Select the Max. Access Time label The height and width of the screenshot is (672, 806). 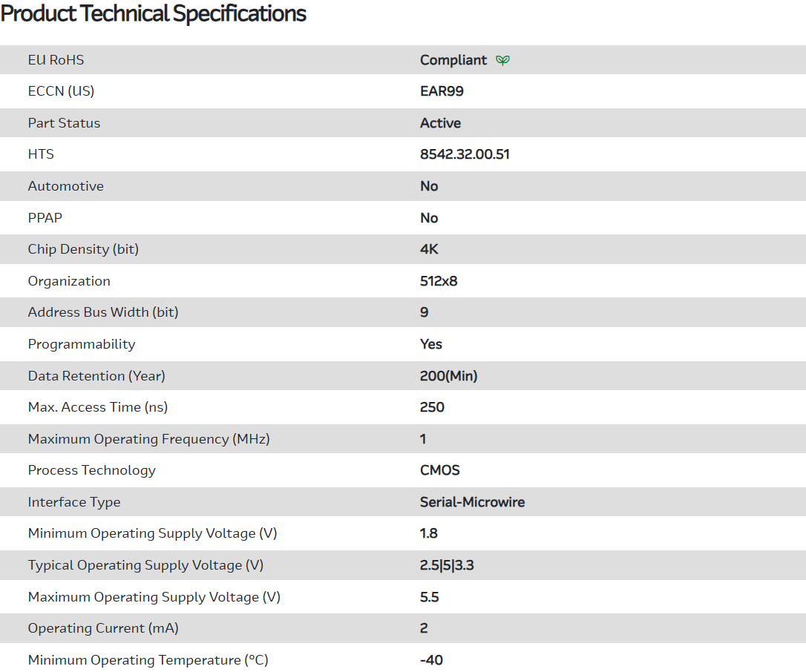pyautogui.click(x=98, y=407)
